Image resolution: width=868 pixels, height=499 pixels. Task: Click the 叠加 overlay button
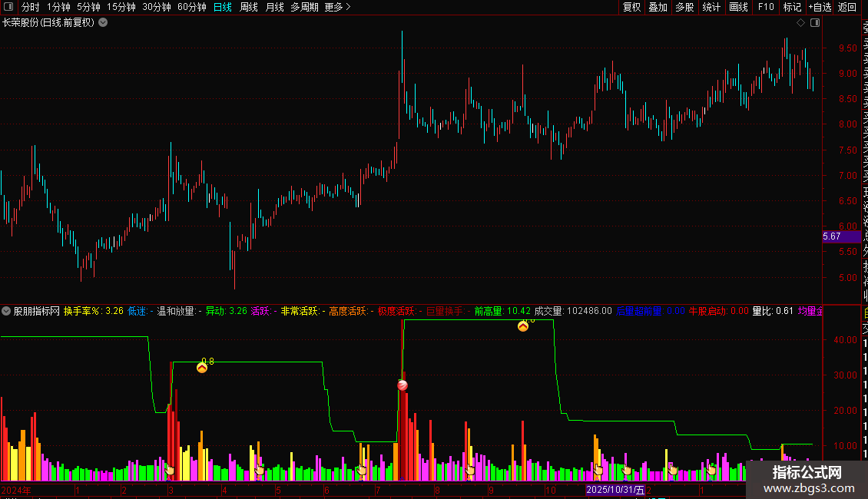point(658,7)
